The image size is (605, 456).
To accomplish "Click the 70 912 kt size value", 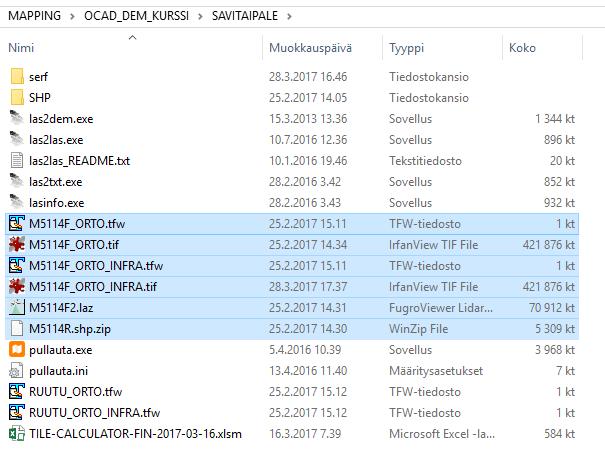I will coord(552,308).
